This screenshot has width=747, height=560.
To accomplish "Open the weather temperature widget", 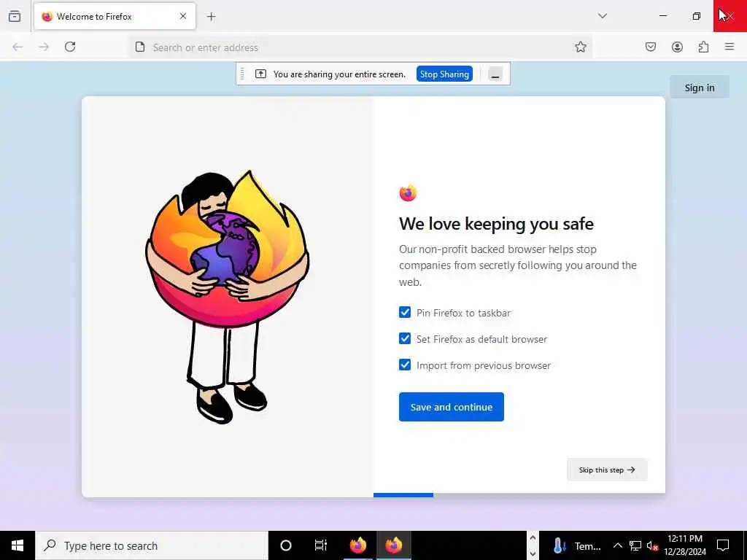I will click(577, 545).
